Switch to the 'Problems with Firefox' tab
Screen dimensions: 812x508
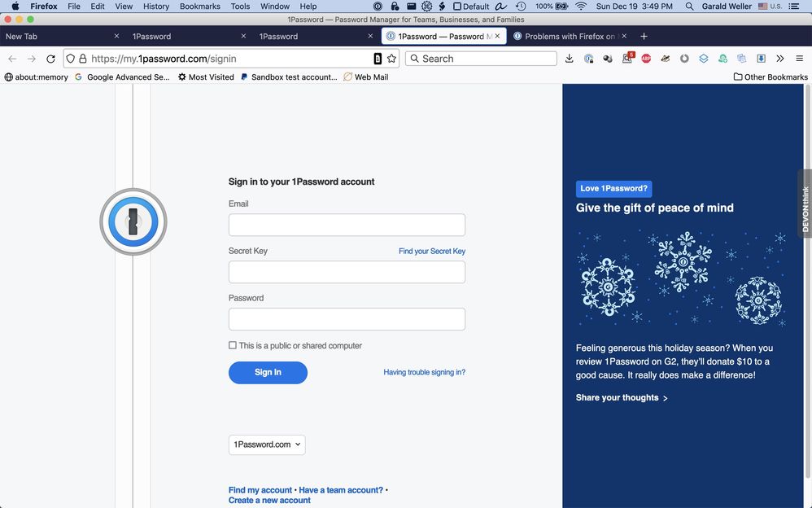[570, 36]
